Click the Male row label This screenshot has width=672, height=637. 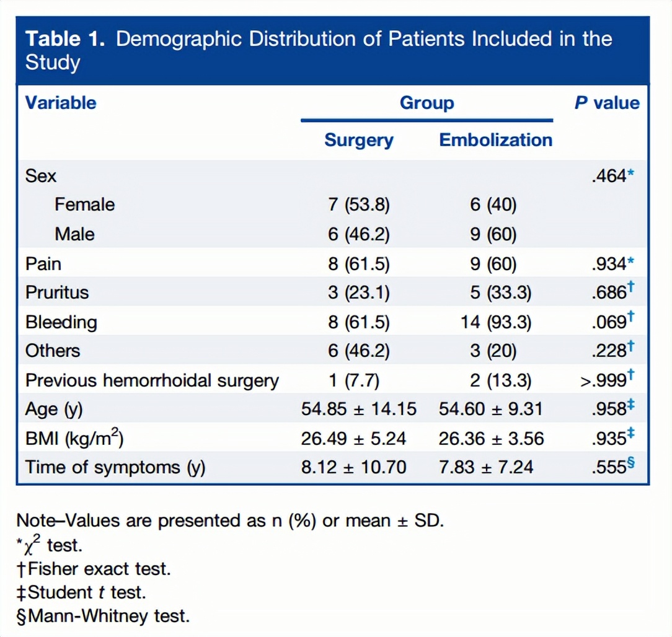[74, 234]
